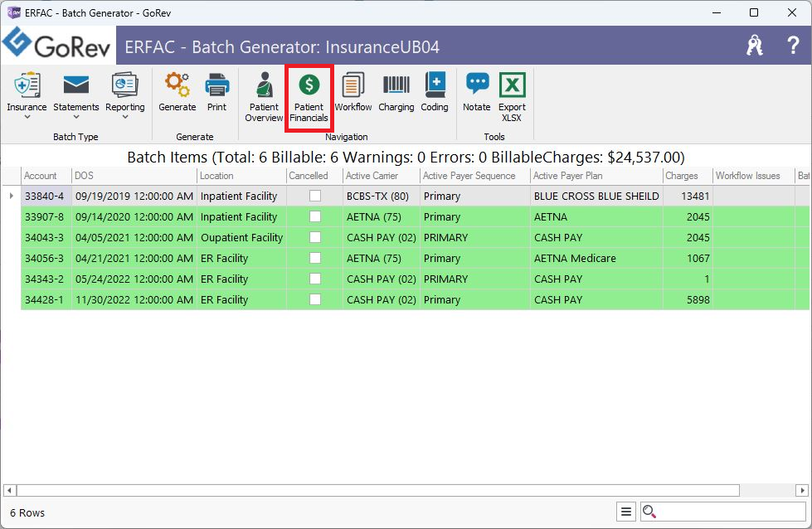The width and height of the screenshot is (812, 529).
Task: Click the 11/30/2022 DOS cell
Action: [134, 299]
